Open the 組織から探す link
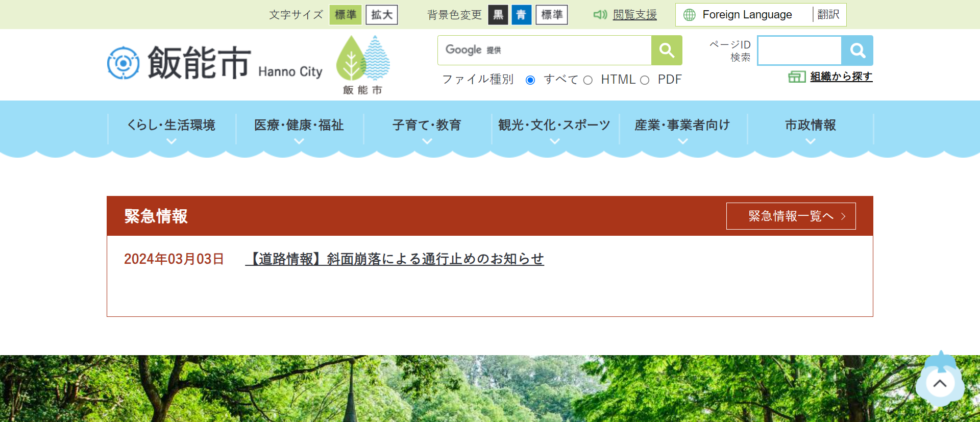The width and height of the screenshot is (980, 422). [841, 77]
